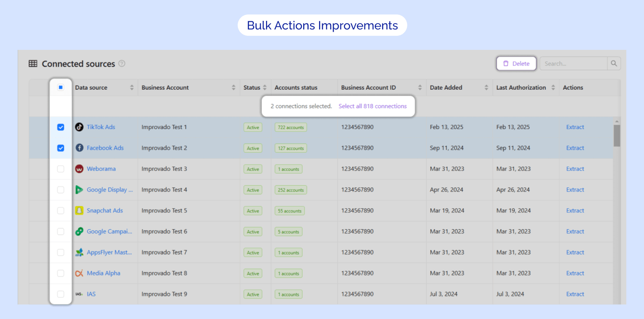Click the Facebook Ads logo icon
This screenshot has height=319, width=644.
[x=79, y=148]
